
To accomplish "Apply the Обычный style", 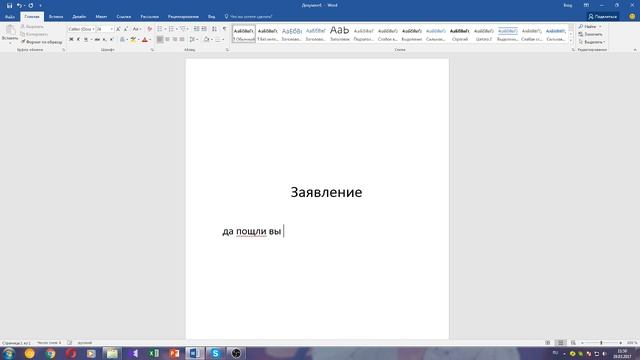I will click(244, 33).
